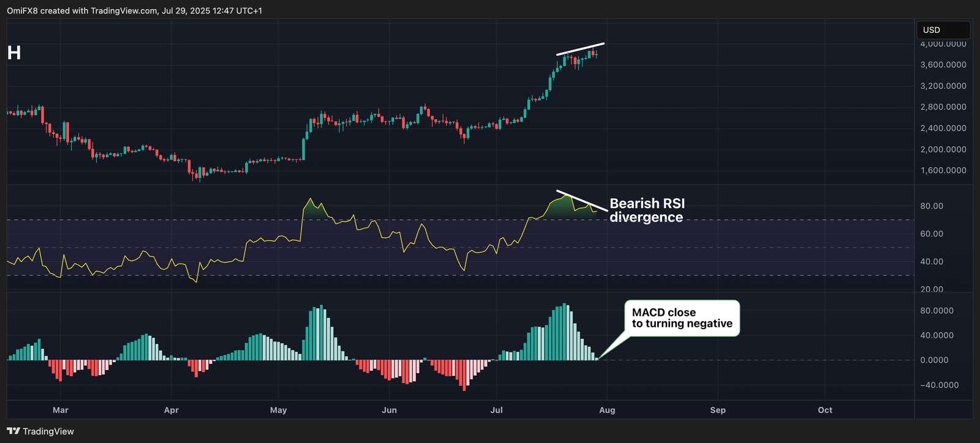Click the MACD 80.0000 axis label
This screenshot has height=443, width=980.
click(937, 311)
